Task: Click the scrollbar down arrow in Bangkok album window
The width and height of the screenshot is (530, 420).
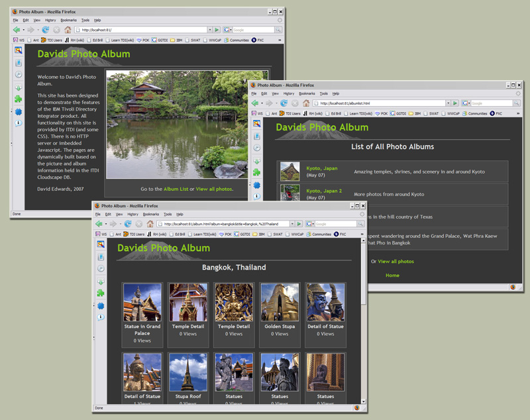Action: coord(363,401)
